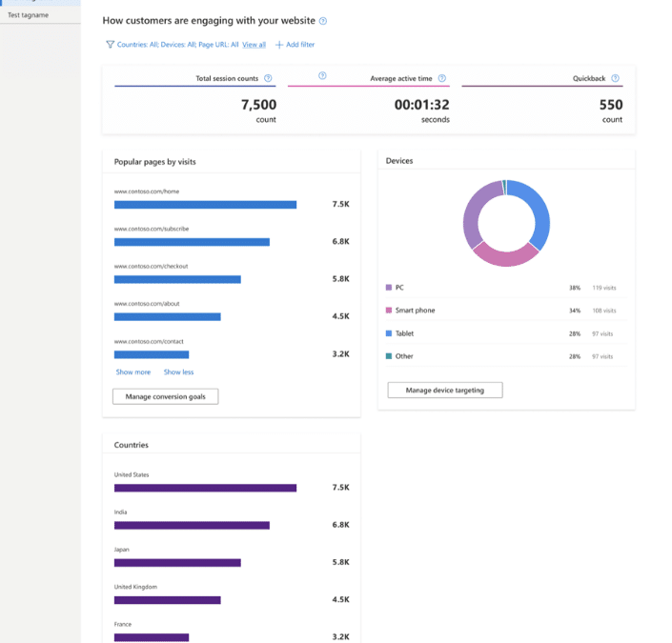The image size is (672, 643).
Task: Click the 00:01:32 active time value
Action: point(421,105)
